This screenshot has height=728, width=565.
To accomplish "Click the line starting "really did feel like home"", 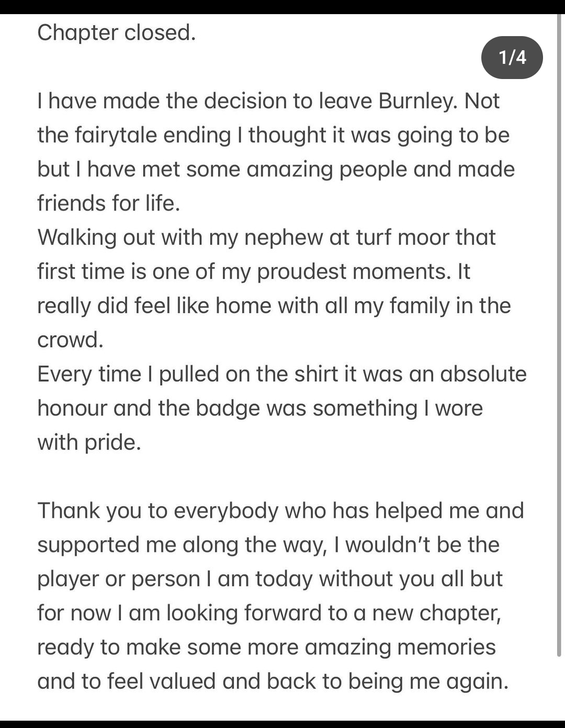I will tap(274, 306).
